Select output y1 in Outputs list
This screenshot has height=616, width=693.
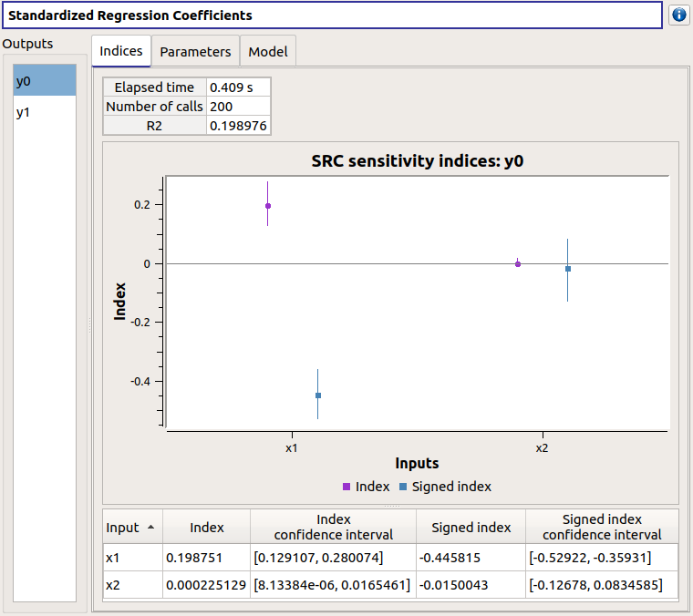click(x=44, y=112)
